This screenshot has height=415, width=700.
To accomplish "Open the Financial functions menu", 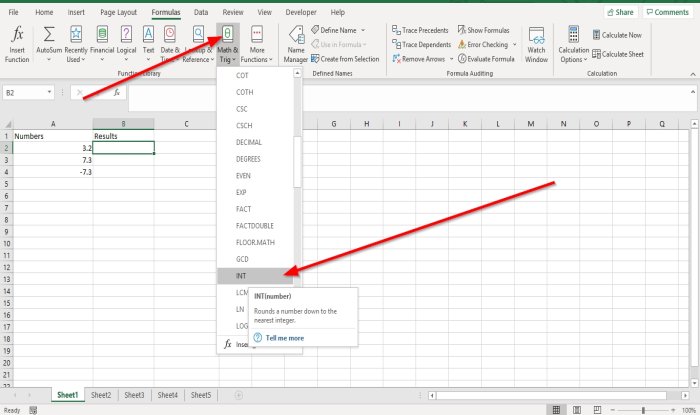I will (x=102, y=44).
